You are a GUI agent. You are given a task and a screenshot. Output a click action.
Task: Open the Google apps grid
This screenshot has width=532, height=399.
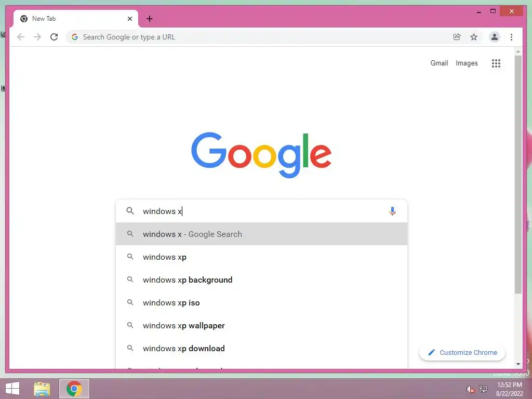(496, 63)
